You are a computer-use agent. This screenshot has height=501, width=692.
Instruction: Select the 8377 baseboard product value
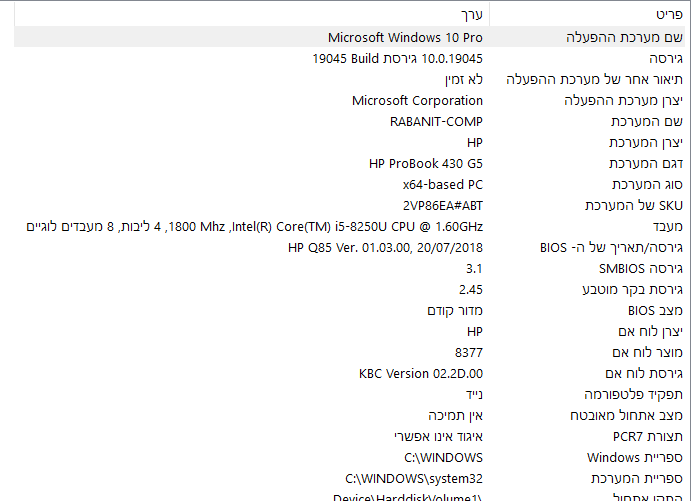coord(468,352)
